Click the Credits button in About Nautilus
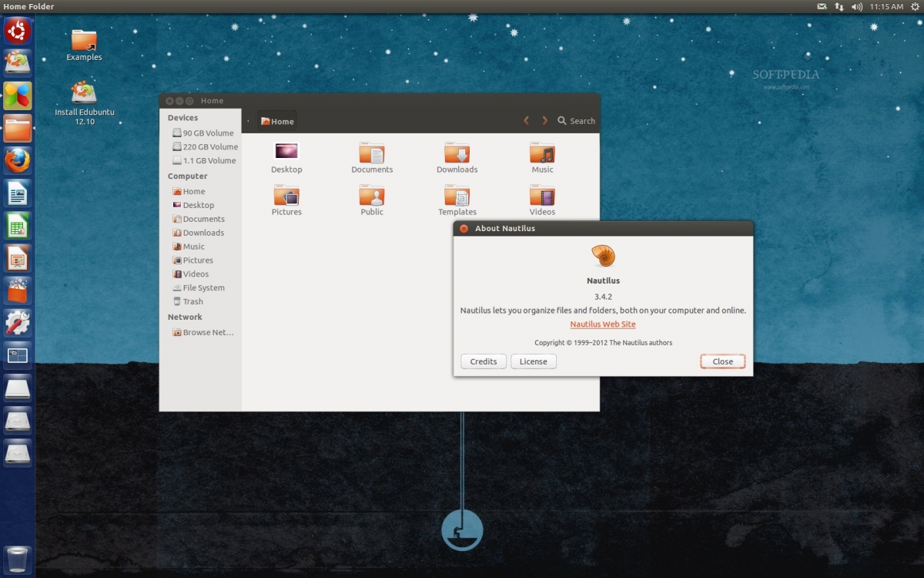The width and height of the screenshot is (924, 578). pyautogui.click(x=483, y=361)
